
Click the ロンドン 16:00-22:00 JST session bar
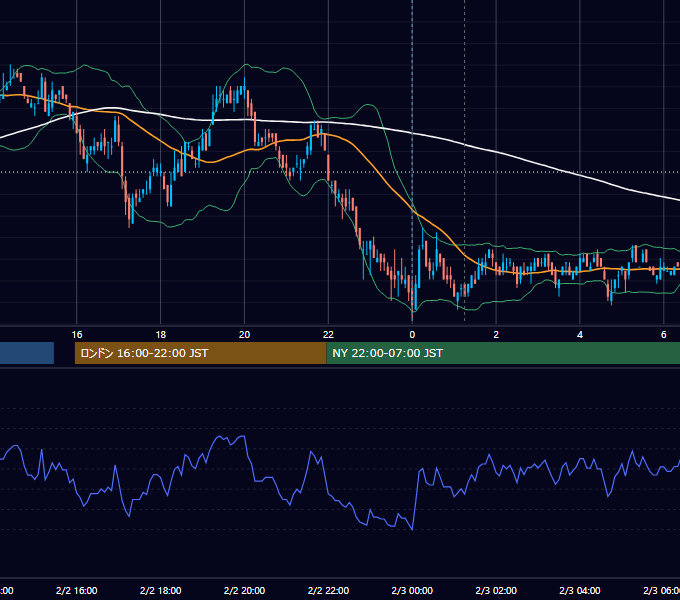(200, 353)
